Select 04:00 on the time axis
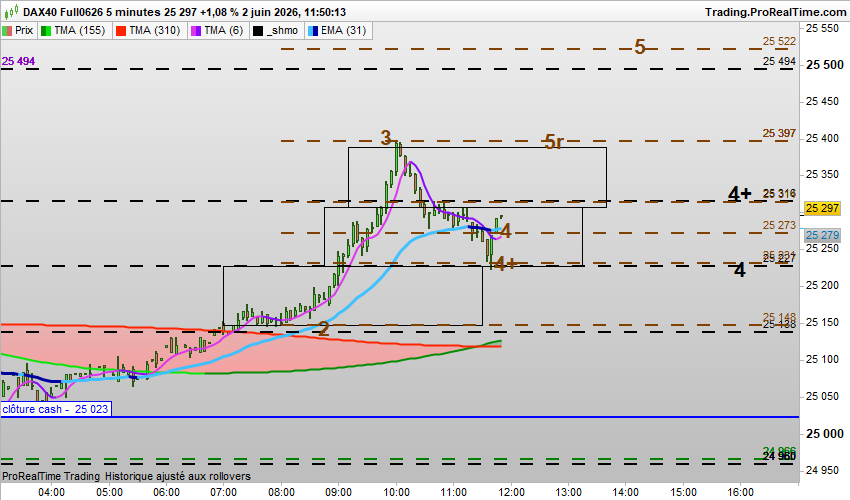Screen dimensions: 850x500 click(51, 492)
